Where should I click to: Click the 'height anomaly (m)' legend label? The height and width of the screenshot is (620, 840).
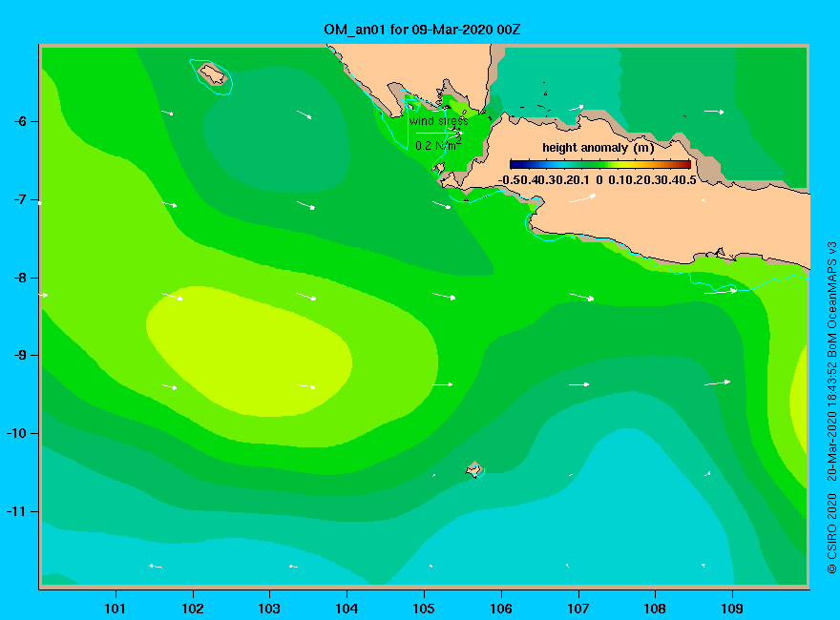(598, 148)
